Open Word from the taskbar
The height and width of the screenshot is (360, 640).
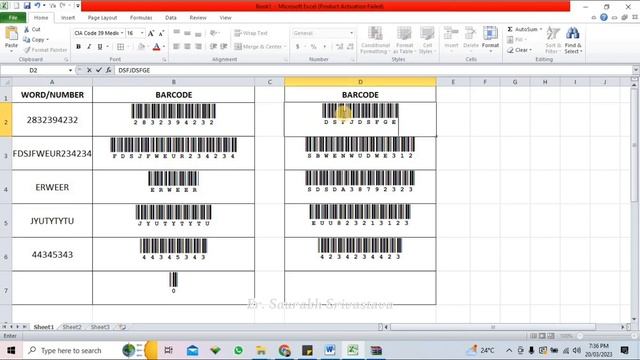(330, 350)
